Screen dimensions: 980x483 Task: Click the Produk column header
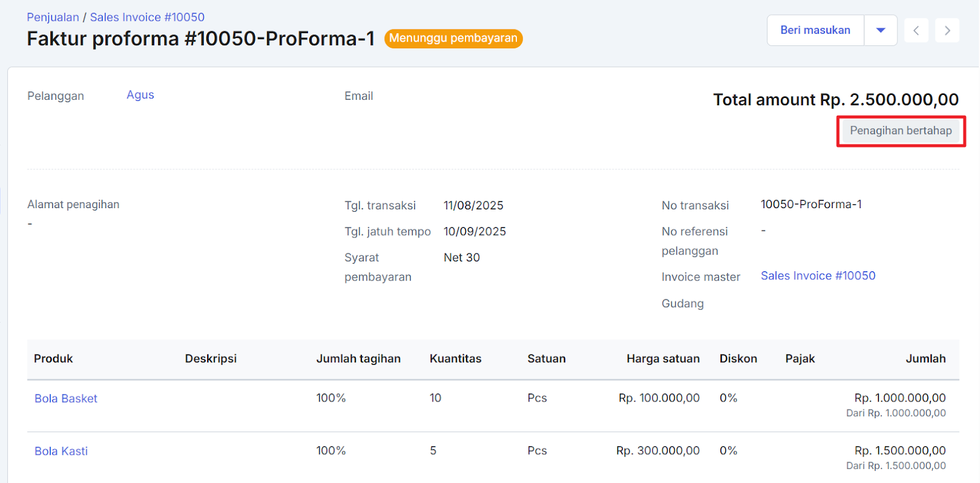[53, 359]
